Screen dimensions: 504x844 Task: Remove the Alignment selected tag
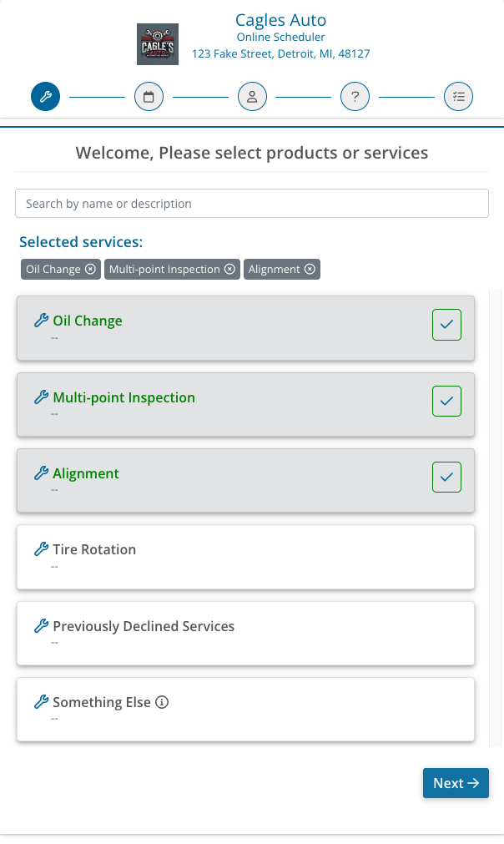coord(310,270)
